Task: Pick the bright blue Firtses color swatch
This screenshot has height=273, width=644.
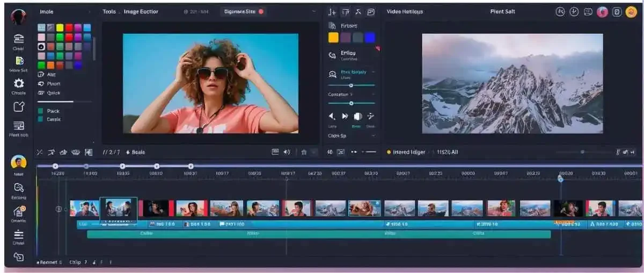Action: point(370,38)
